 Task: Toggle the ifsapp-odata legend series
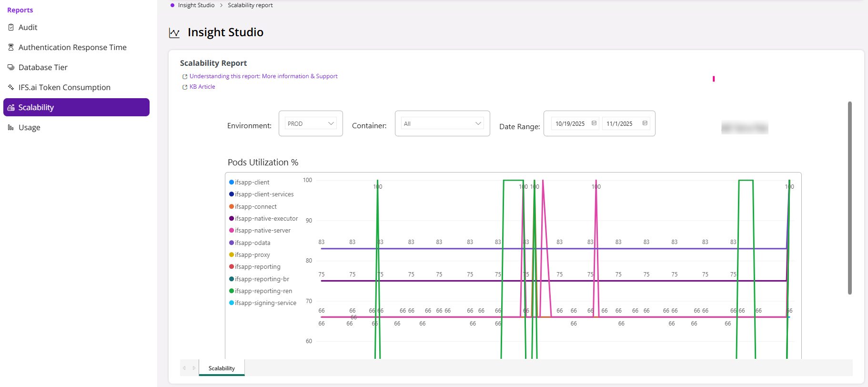[250, 243]
